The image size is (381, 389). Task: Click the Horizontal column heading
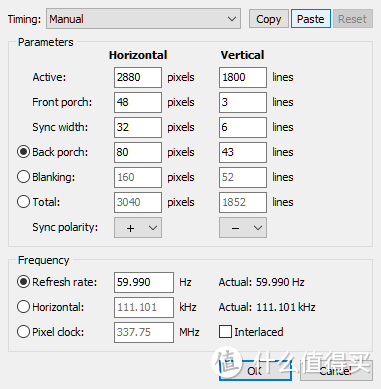[x=138, y=55]
